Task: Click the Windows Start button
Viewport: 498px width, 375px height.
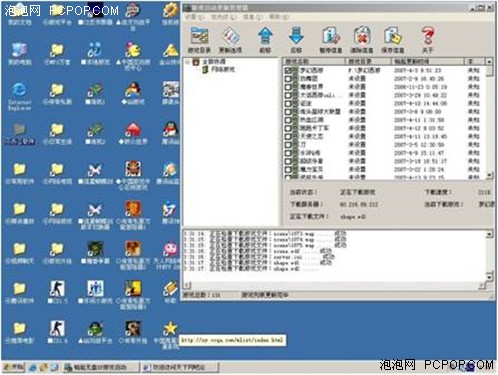Action: coord(14,367)
